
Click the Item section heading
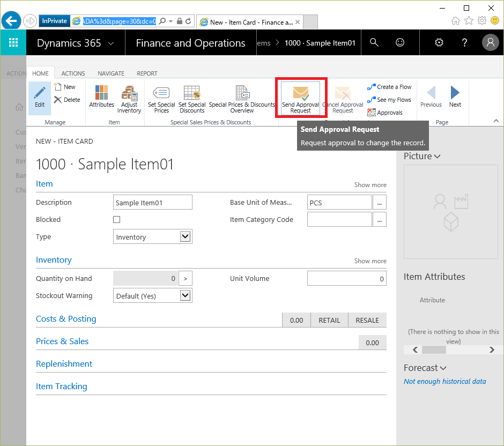click(x=45, y=183)
